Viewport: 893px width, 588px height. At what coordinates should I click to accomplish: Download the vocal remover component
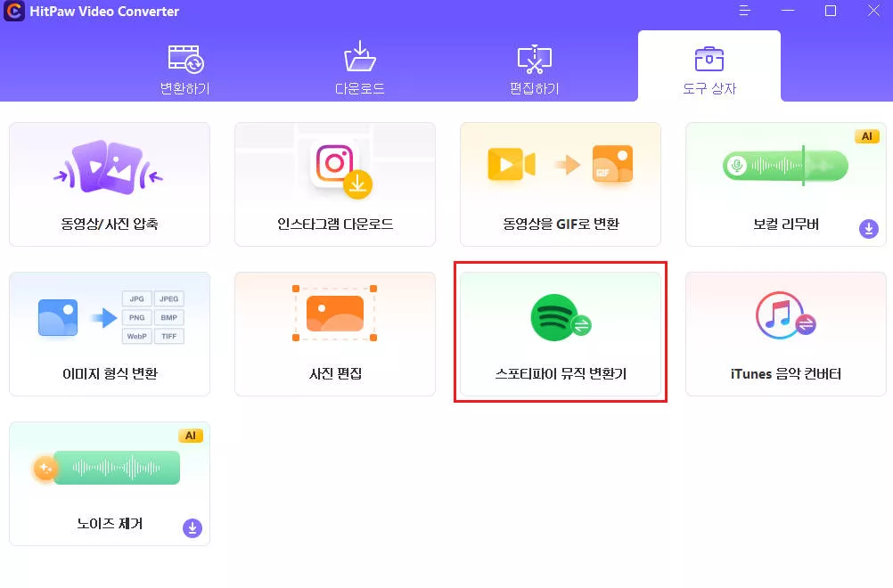(x=869, y=229)
